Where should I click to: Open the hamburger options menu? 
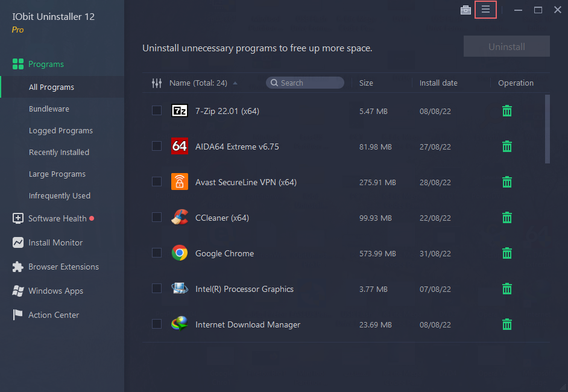485,10
